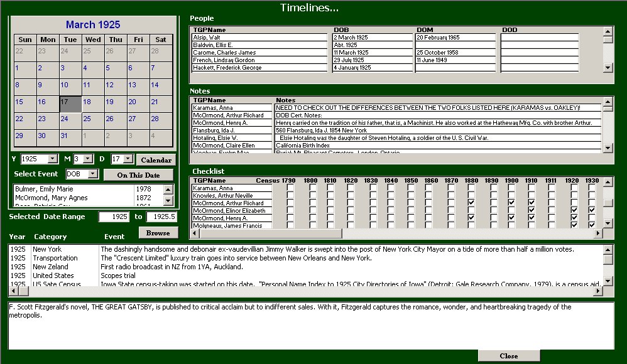Select the 1925 New York Jimmy Walker event
Image resolution: width=627 pixels, height=364 pixels.
click(305, 249)
